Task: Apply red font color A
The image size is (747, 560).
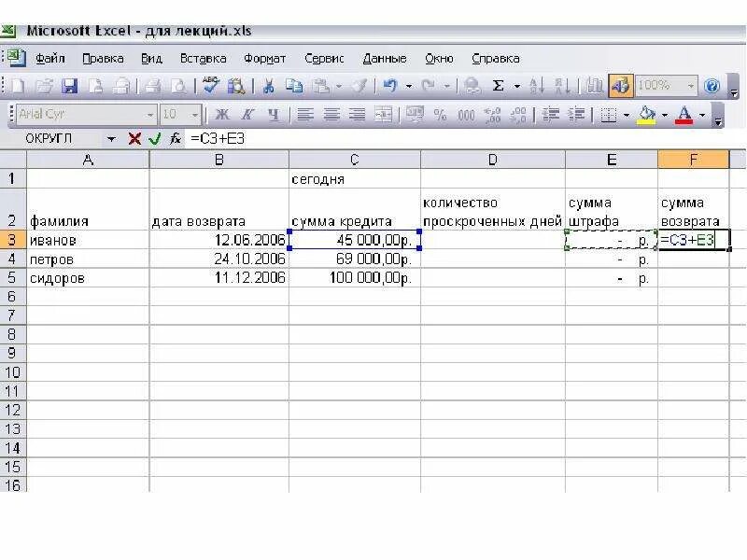Action: click(684, 115)
